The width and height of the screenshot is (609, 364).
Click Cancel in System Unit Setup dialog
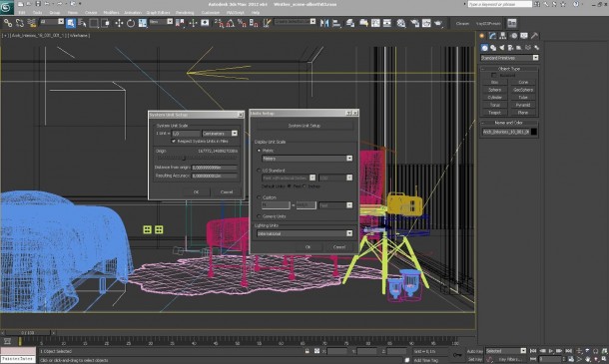tap(227, 192)
